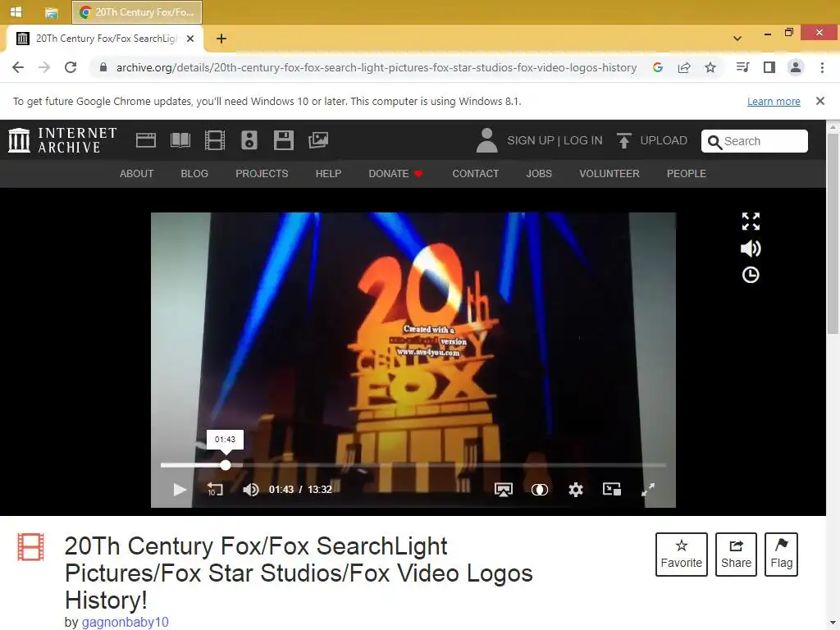Screen dimensions: 840x630
Task: Select the 20Th Century Fox tab
Action: click(104, 39)
